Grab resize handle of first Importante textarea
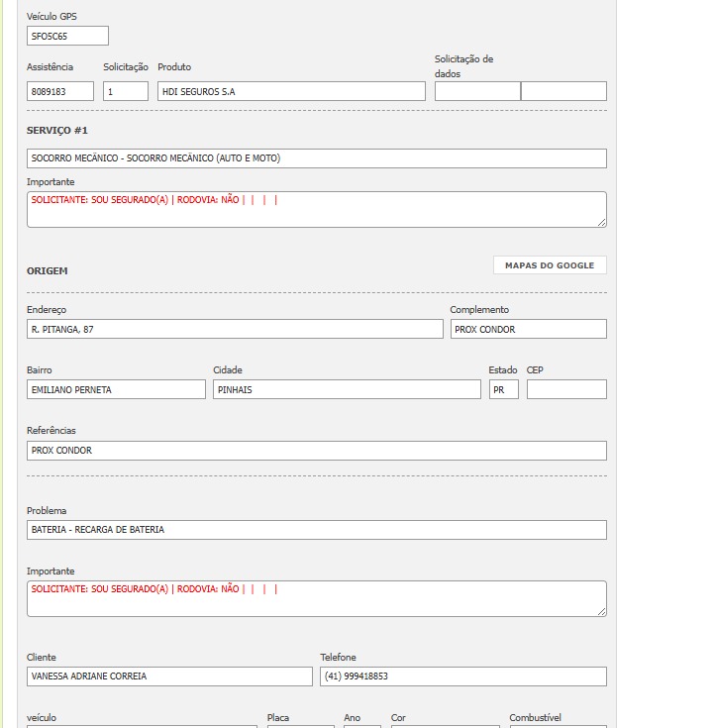The height and width of the screenshot is (728, 715). (x=602, y=223)
